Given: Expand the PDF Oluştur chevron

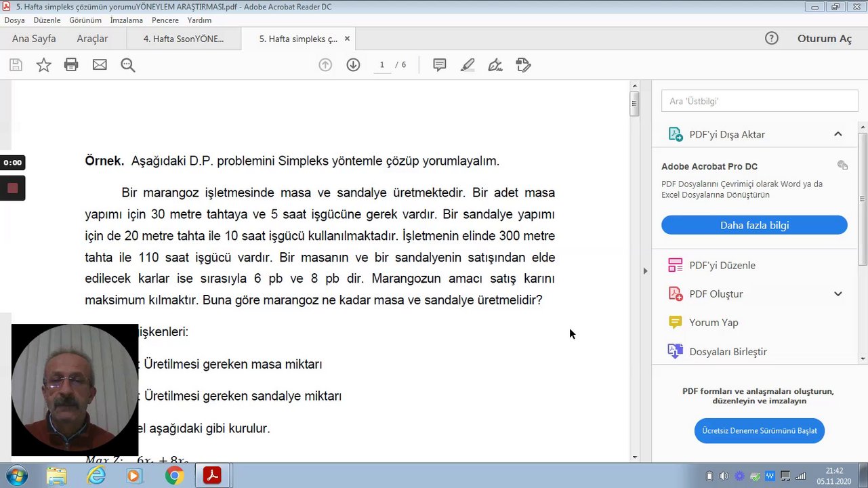Looking at the screenshot, I should coord(838,293).
